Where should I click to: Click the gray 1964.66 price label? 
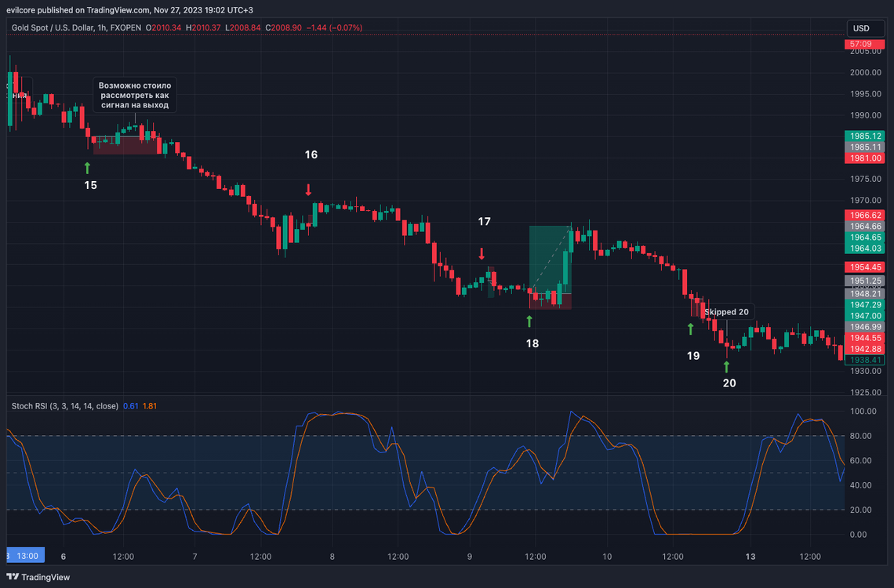864,227
